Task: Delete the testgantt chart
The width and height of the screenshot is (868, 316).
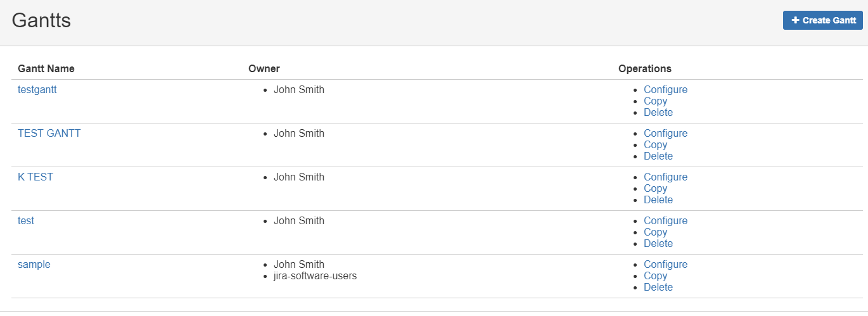Action: 658,113
